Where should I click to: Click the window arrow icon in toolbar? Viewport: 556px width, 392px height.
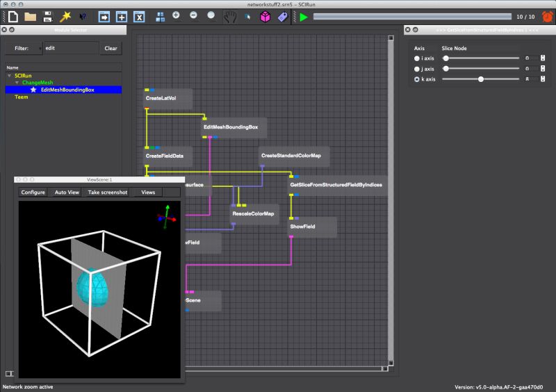104,17
